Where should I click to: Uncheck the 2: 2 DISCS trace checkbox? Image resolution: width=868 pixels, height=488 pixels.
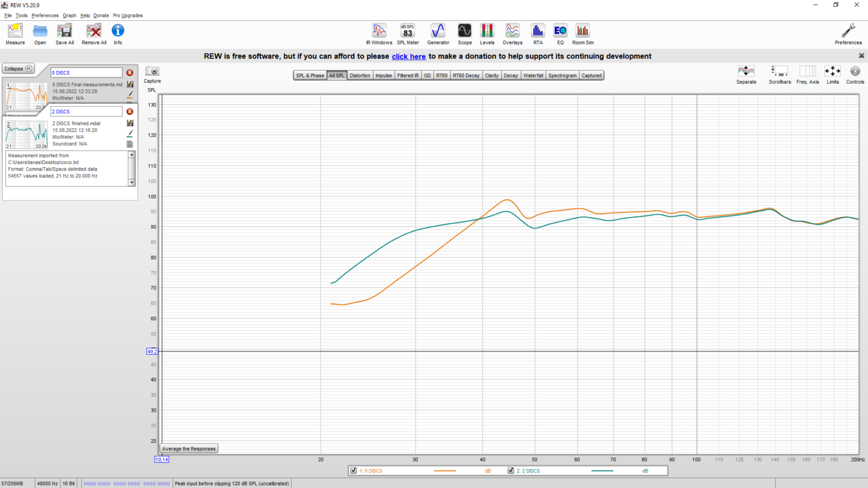510,470
